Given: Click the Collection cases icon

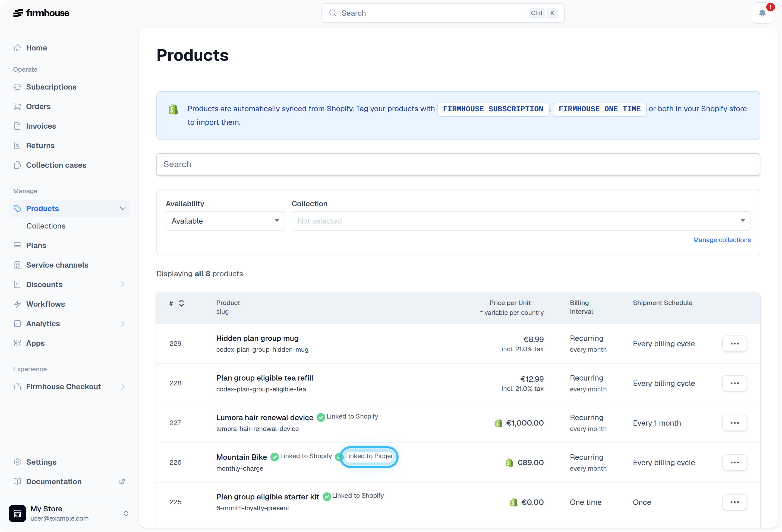Looking at the screenshot, I should click(17, 165).
